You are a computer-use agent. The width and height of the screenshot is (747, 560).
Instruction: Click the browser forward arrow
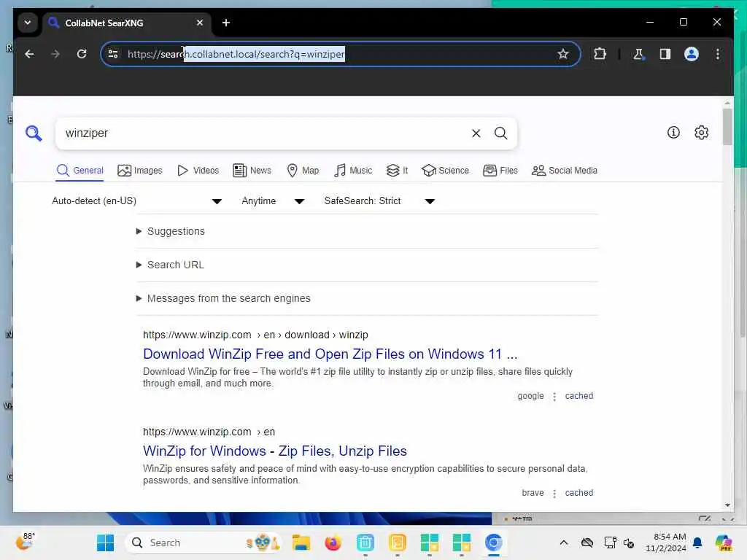(x=55, y=54)
